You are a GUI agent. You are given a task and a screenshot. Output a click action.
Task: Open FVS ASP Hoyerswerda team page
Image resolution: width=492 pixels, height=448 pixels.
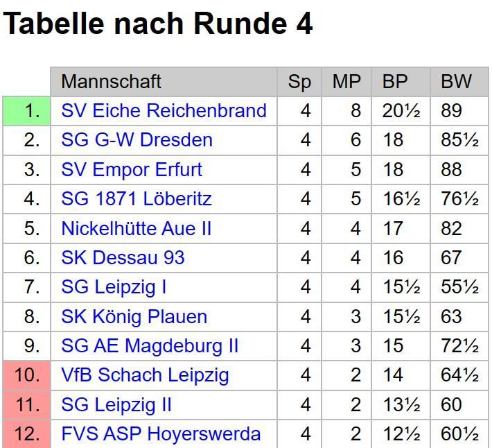(161, 434)
